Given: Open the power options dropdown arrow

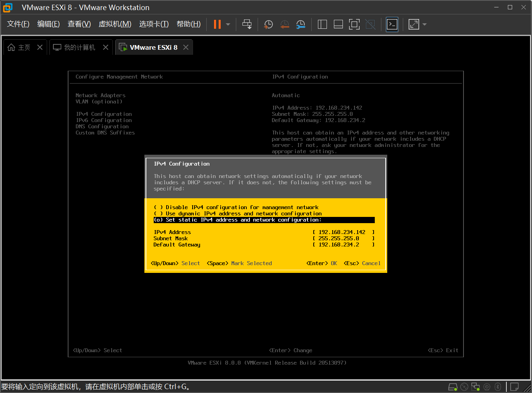Looking at the screenshot, I should tap(228, 24).
